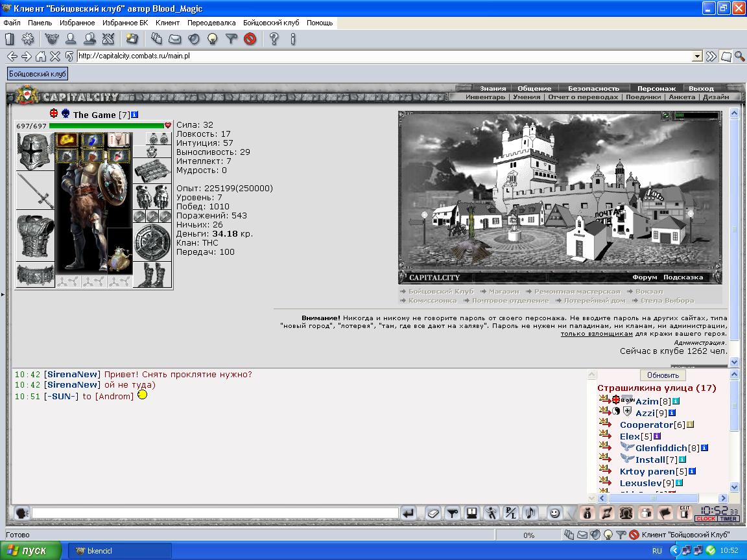Screen dimensions: 747x560
Task: Toggle the light bulb icon in the status bar
Action: click(608, 535)
